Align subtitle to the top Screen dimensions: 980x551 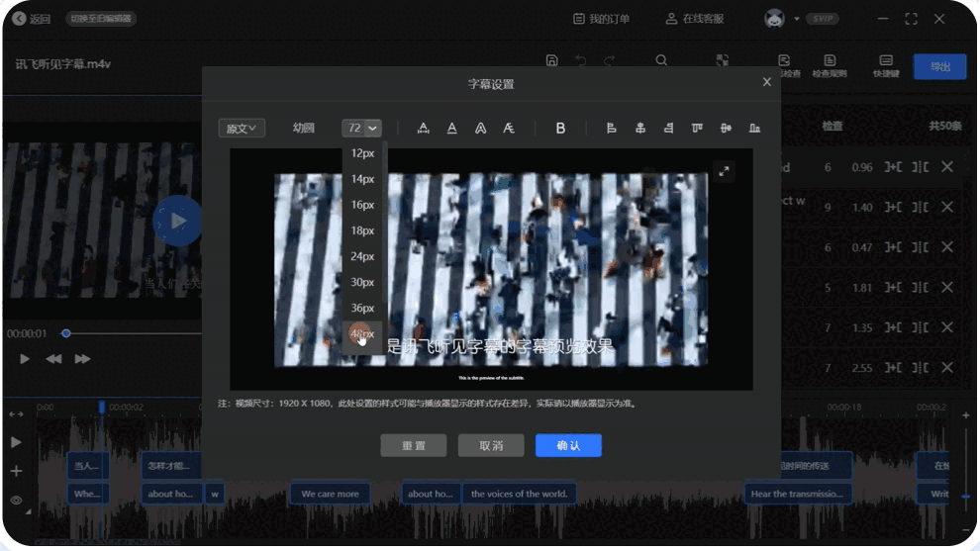(x=697, y=128)
